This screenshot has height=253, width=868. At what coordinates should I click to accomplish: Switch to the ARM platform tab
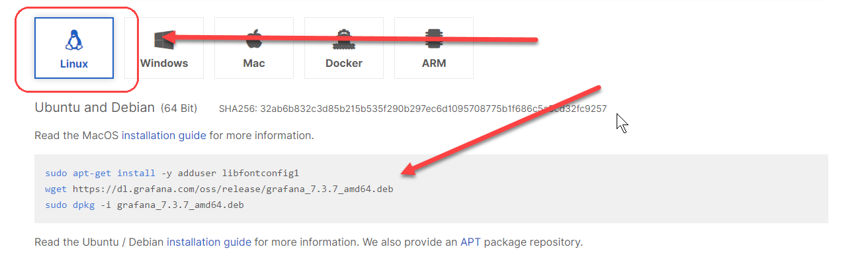pos(434,48)
